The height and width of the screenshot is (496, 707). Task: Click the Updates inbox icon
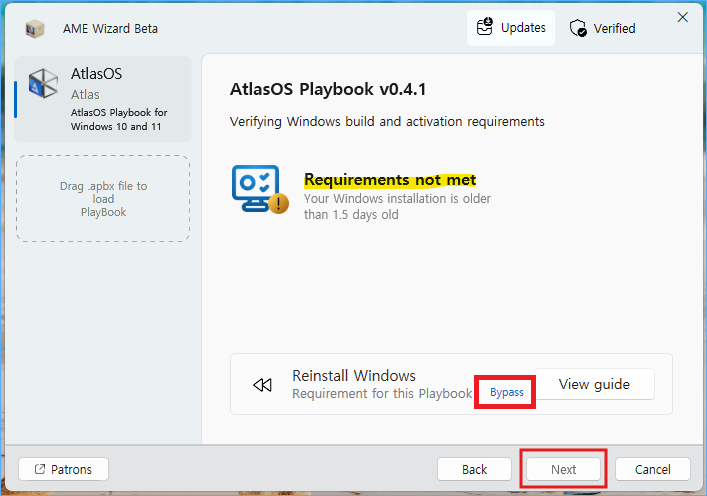[x=485, y=27]
